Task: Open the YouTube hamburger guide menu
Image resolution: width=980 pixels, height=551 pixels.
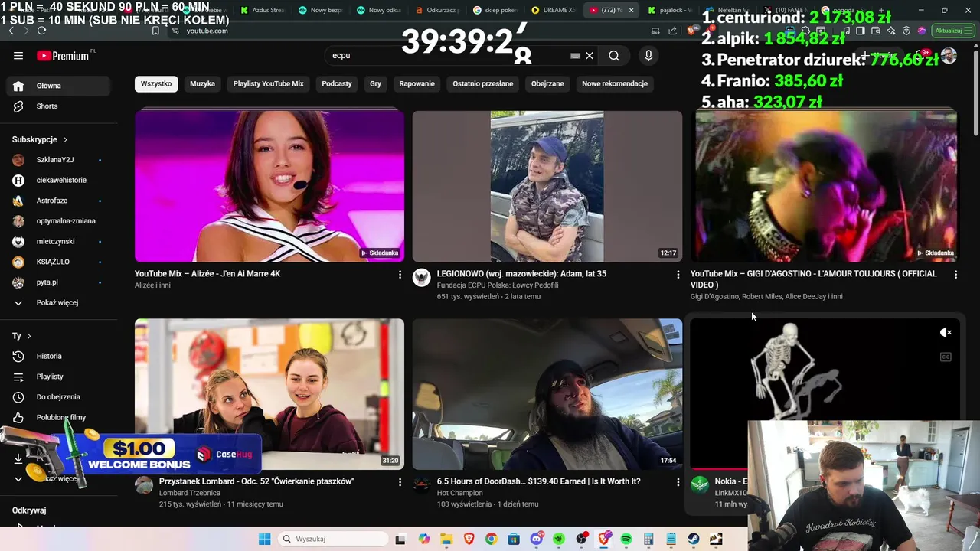Action: (x=18, y=55)
